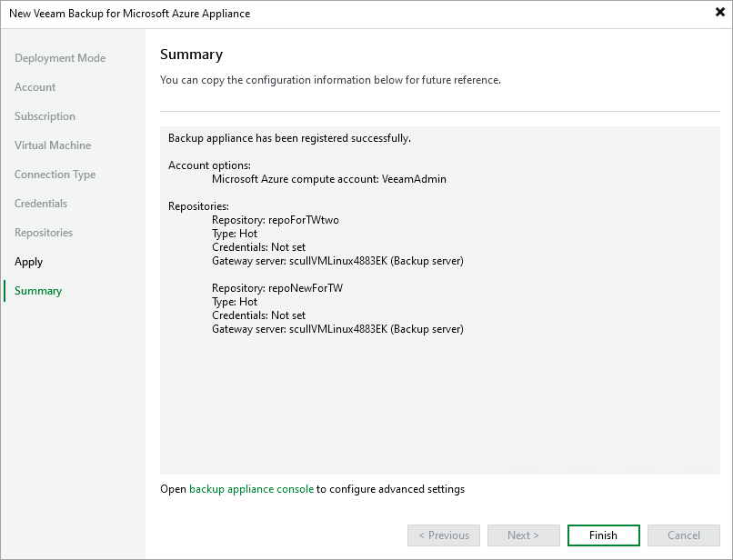Viewport: 733px width, 560px height.
Task: Click the VeeamAdmin compute account line
Action: (329, 179)
